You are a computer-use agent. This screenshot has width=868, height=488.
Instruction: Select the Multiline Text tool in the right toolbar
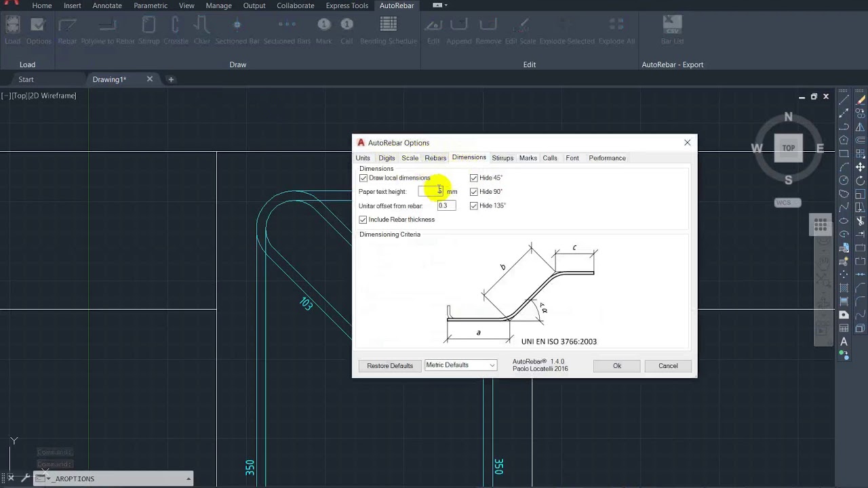click(844, 342)
